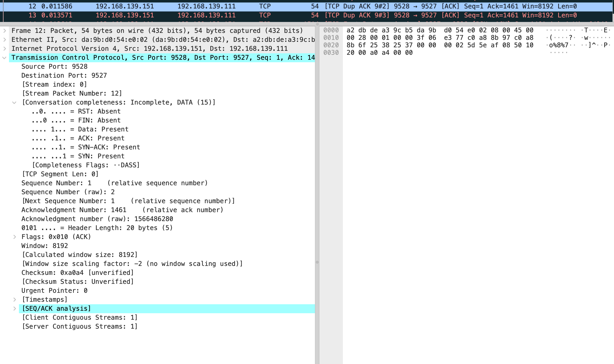
Task: Select the Destination Port: 9527 field
Action: click(64, 75)
